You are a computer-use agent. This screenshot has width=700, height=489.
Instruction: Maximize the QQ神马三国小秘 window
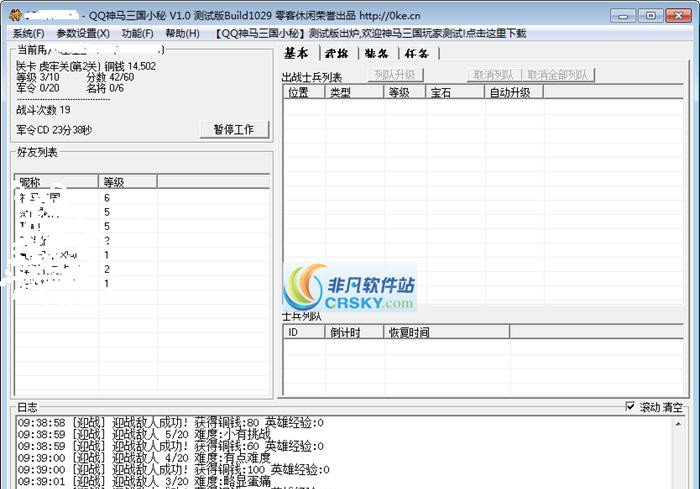(x=650, y=16)
